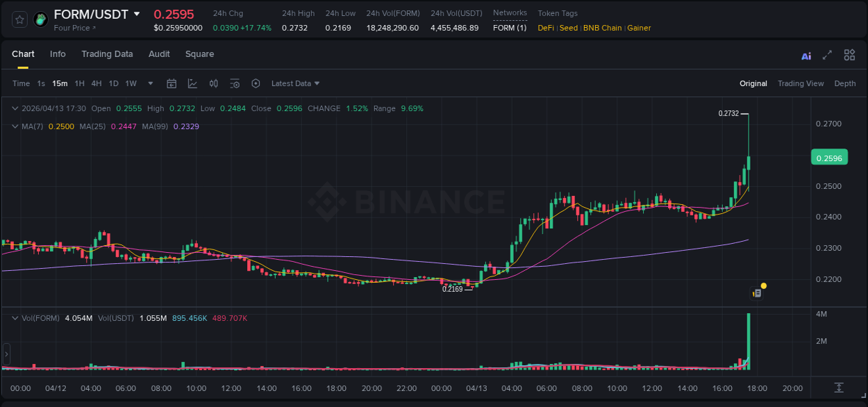
Task: Switch to the Trading Data tab
Action: 107,53
